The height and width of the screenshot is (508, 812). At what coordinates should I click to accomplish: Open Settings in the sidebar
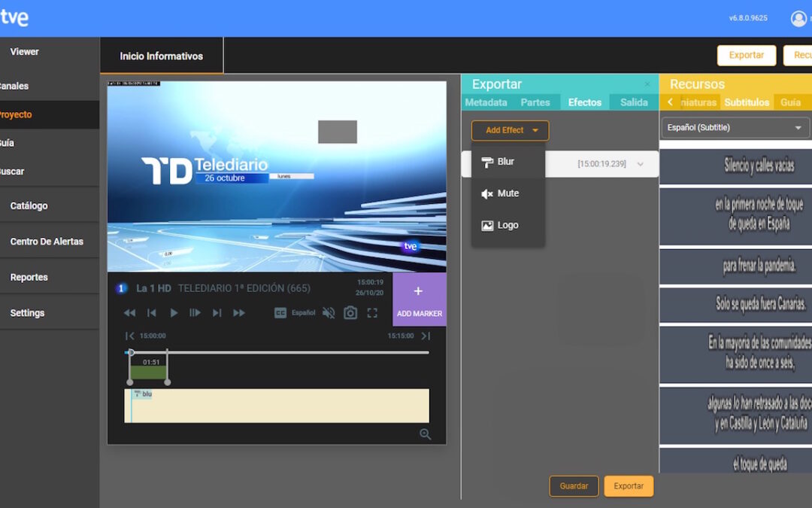[x=28, y=313]
